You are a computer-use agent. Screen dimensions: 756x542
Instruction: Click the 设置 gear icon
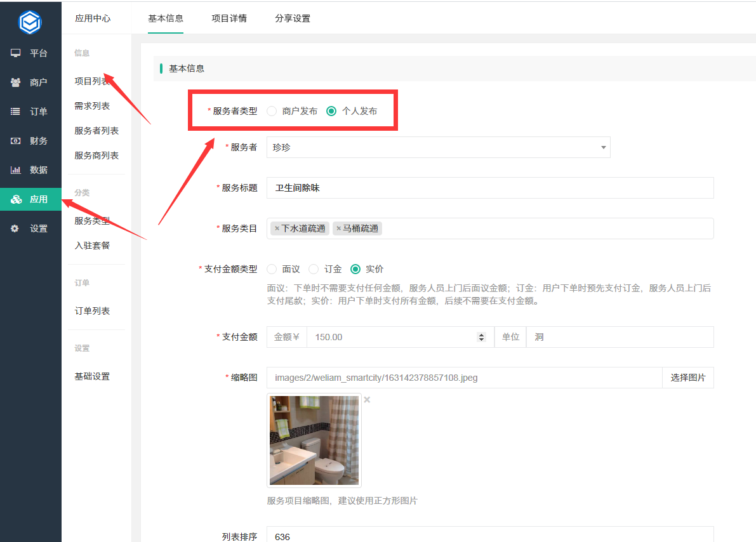coord(15,228)
